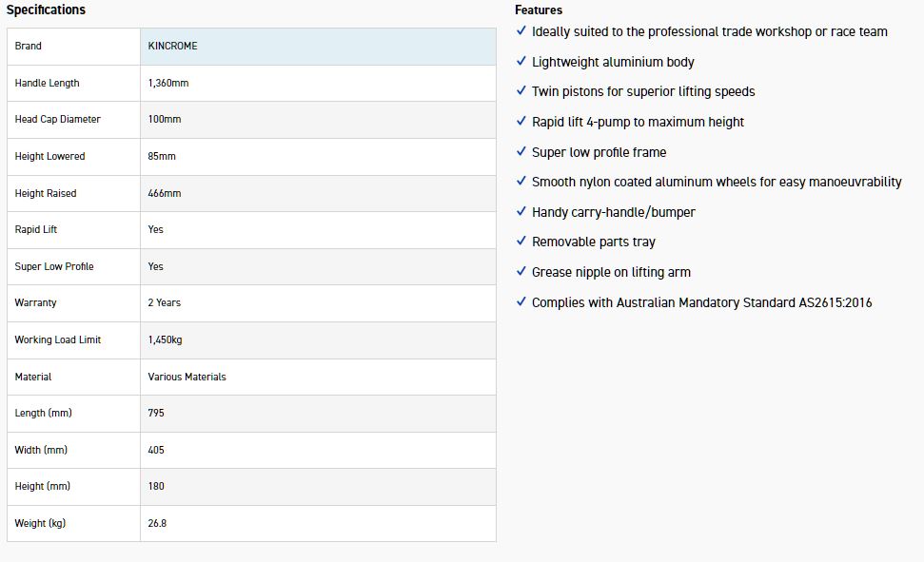924x562 pixels.
Task: Click the checkmark next to Super low profile frame
Action: click(x=521, y=152)
